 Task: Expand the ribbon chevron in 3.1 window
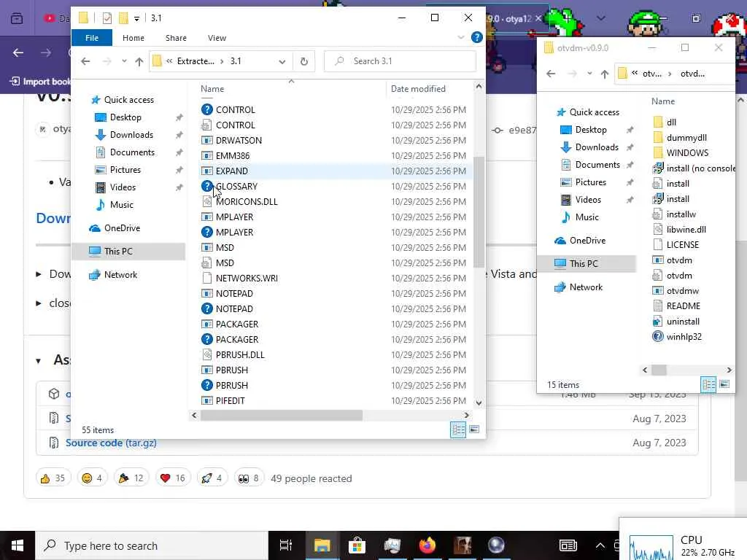coord(461,37)
